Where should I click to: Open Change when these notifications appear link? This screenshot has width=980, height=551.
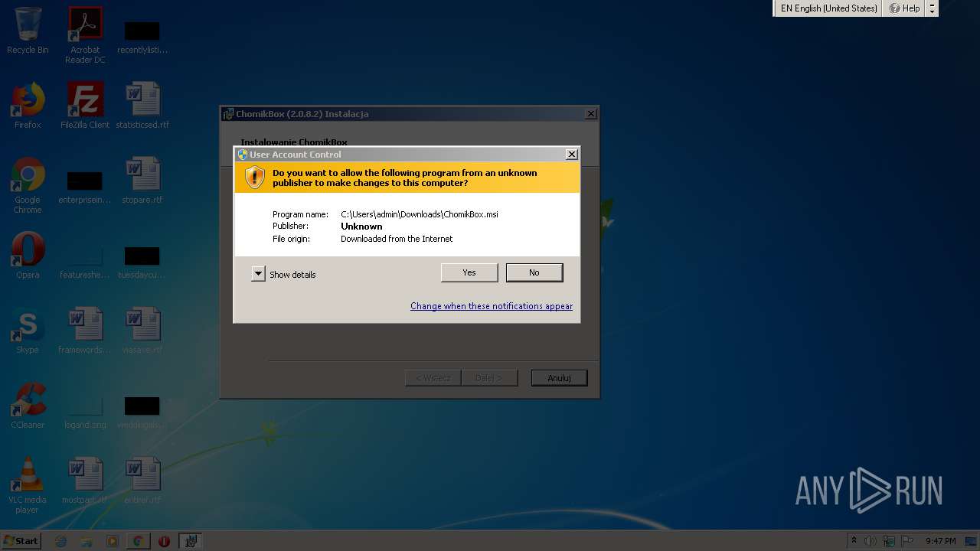[x=492, y=306]
